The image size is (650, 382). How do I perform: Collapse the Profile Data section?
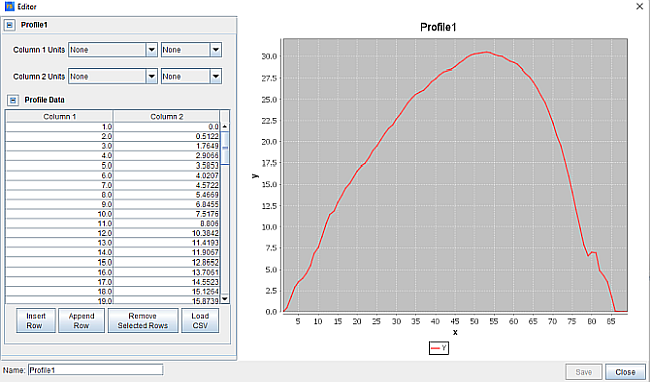pyautogui.click(x=13, y=100)
